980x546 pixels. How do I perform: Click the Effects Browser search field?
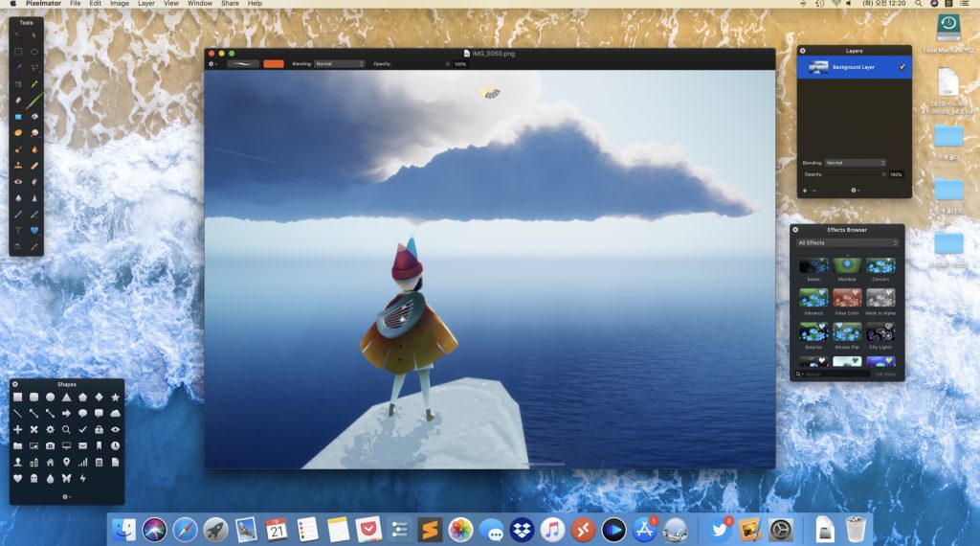[832, 374]
